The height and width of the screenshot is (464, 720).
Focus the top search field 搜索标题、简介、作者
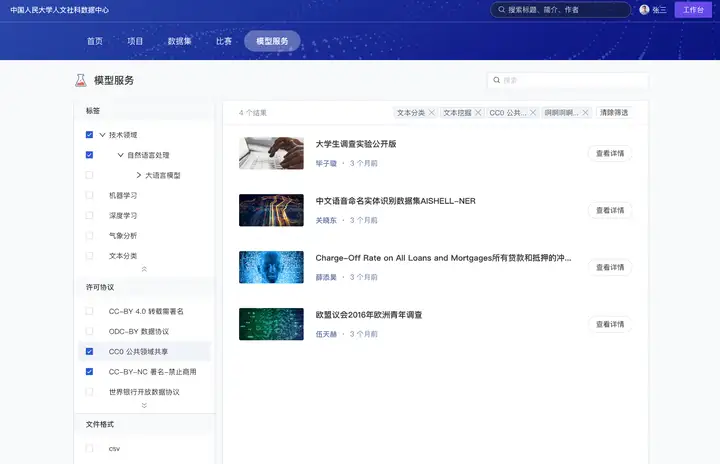point(561,10)
